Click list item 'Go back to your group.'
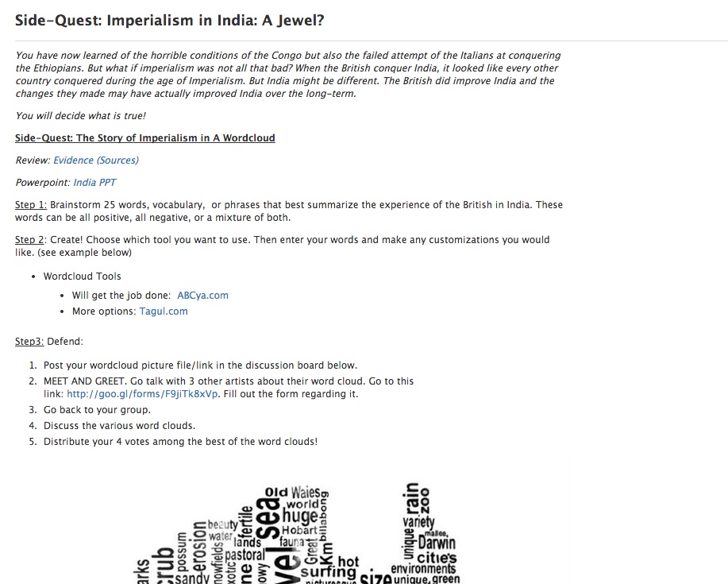Image resolution: width=728 pixels, height=584 pixels. (x=97, y=410)
